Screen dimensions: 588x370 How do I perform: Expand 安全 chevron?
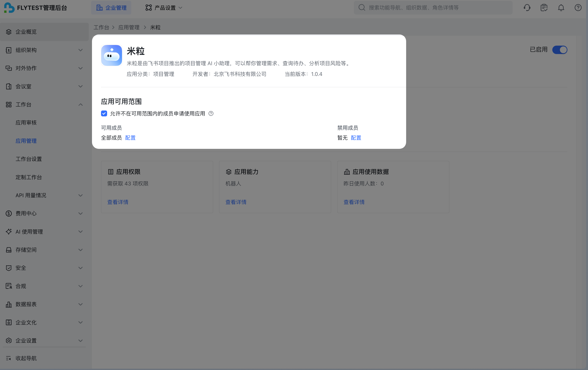click(x=80, y=268)
